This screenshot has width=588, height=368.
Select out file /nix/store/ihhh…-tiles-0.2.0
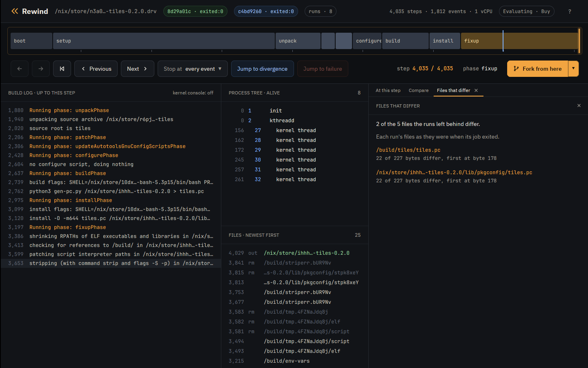(x=295, y=253)
